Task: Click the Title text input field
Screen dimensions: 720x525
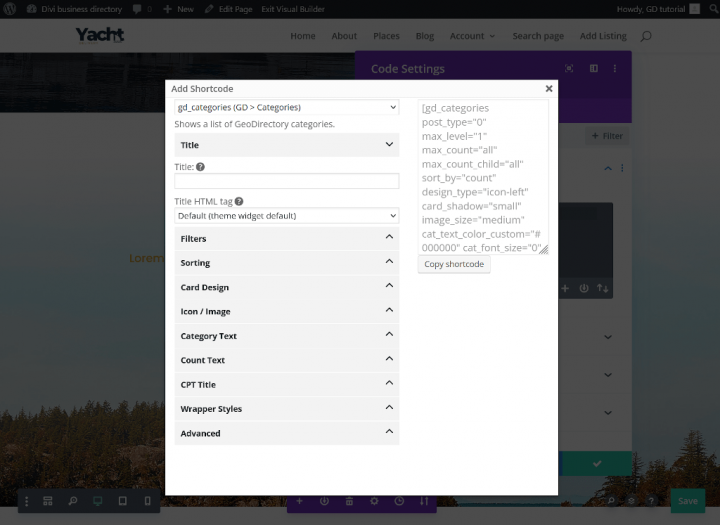Action: pyautogui.click(x=287, y=181)
